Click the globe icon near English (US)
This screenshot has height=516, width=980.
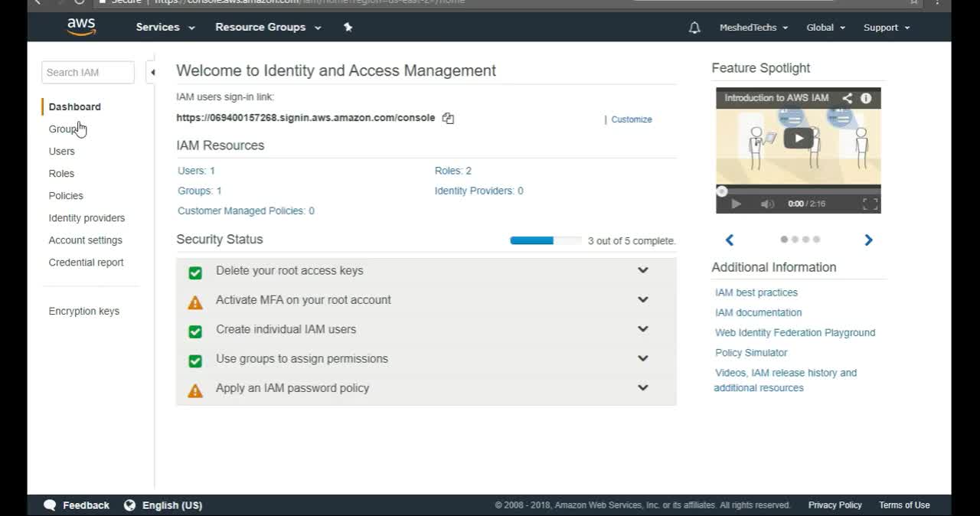(x=129, y=505)
